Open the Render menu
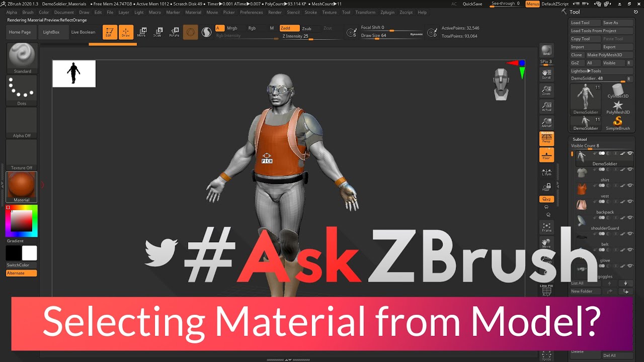Viewport: 644px width, 362px height. click(x=275, y=12)
